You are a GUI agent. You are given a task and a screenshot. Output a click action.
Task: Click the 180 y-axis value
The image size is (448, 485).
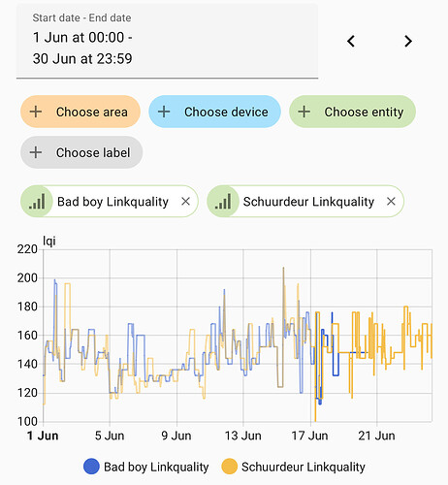(x=27, y=307)
